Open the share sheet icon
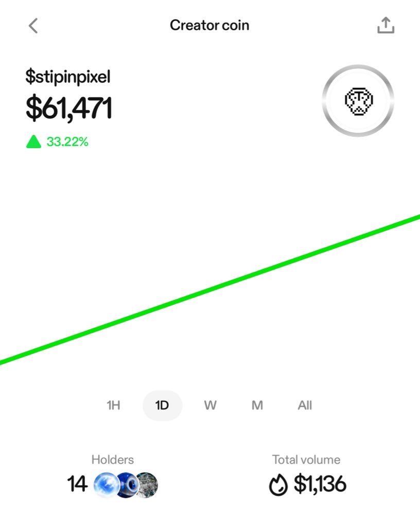Viewport: 420px width, 527px height. [386, 25]
